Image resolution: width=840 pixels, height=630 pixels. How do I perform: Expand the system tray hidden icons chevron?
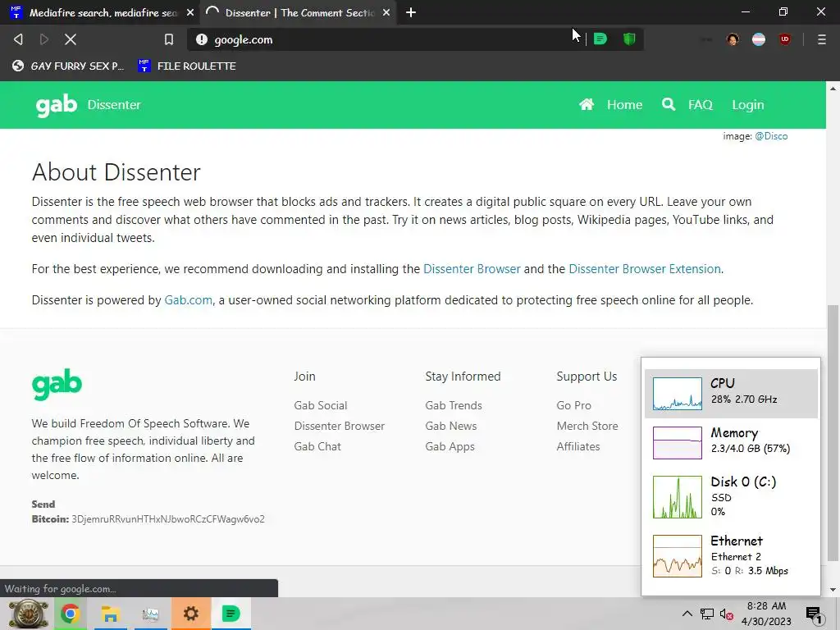tap(687, 614)
